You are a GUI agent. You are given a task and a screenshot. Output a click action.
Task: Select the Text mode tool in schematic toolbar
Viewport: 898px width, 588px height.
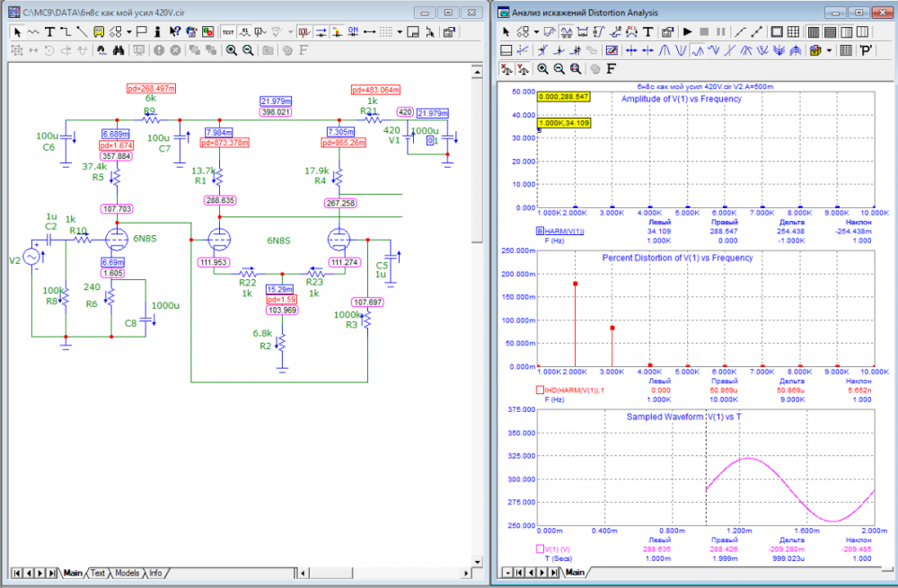point(49,31)
